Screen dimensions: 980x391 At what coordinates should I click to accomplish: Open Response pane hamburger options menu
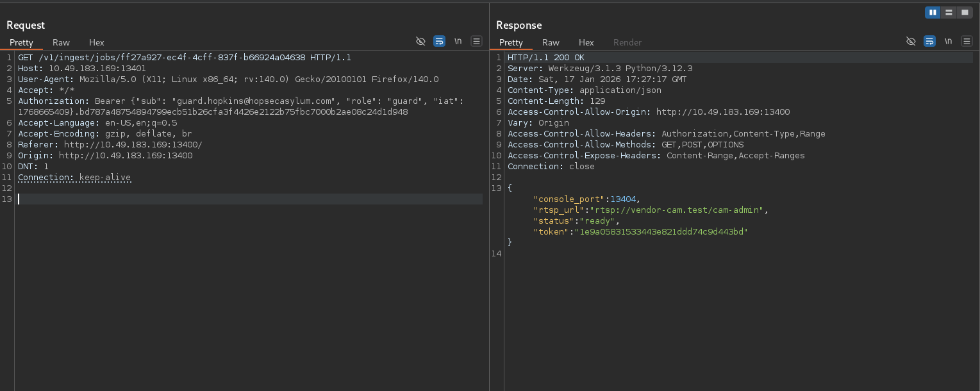coord(967,41)
